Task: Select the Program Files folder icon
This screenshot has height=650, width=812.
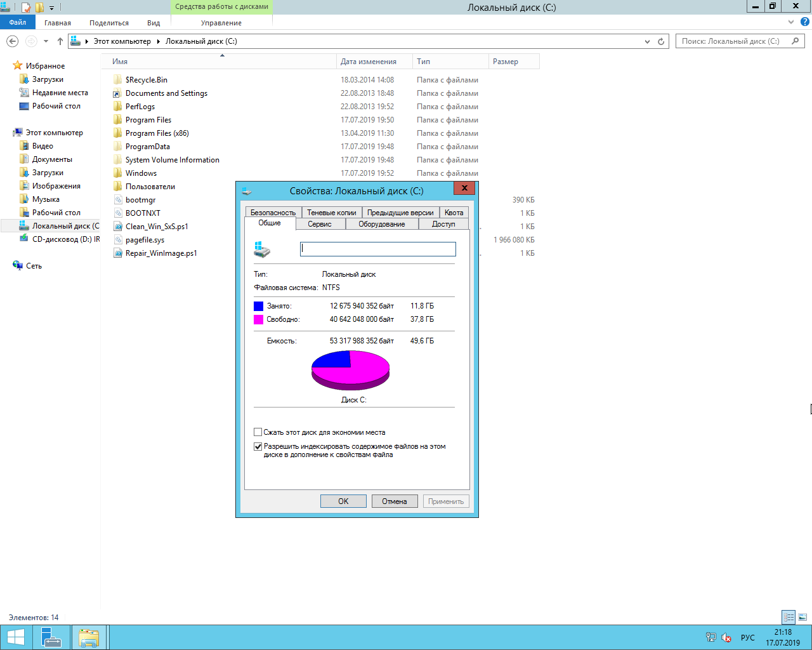Action: [117, 120]
